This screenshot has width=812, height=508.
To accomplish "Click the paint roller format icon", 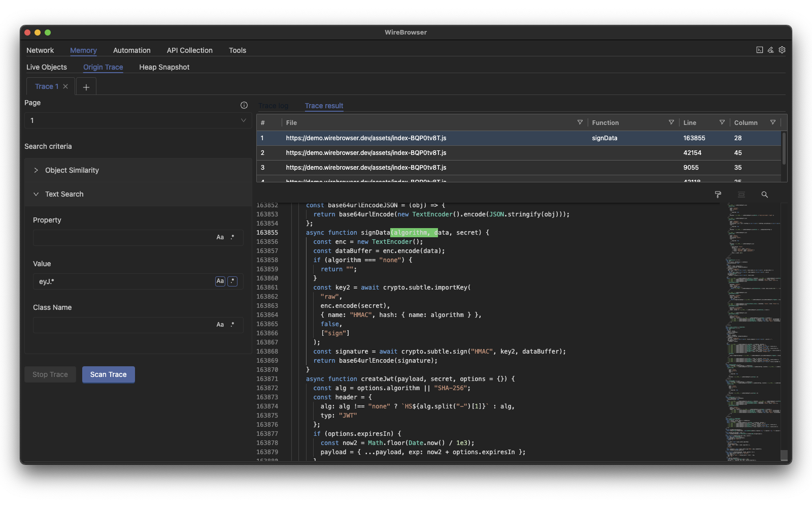I will tap(718, 195).
